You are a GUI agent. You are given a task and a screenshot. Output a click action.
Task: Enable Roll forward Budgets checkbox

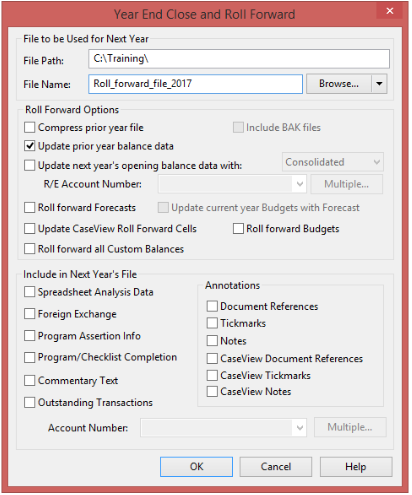coord(238,229)
